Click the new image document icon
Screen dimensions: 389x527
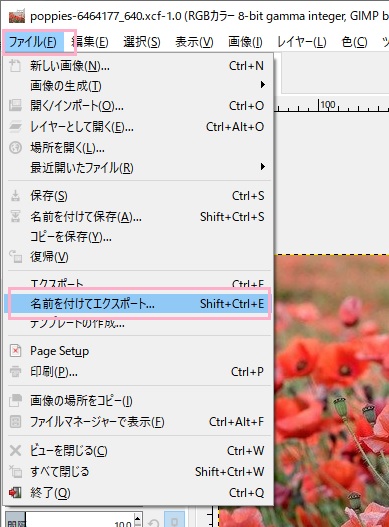[x=15, y=65]
